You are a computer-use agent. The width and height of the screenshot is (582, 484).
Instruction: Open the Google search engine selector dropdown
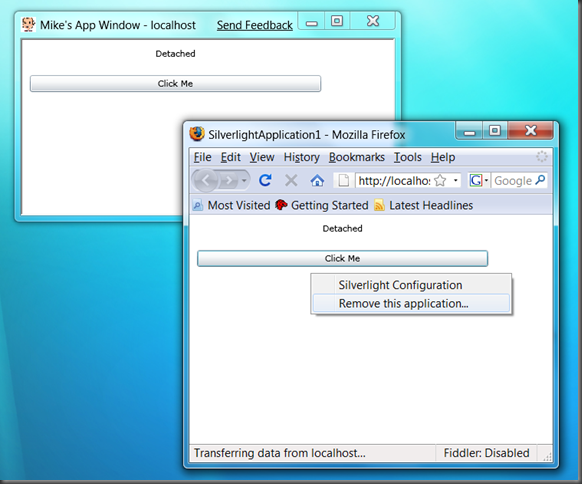pos(479,181)
